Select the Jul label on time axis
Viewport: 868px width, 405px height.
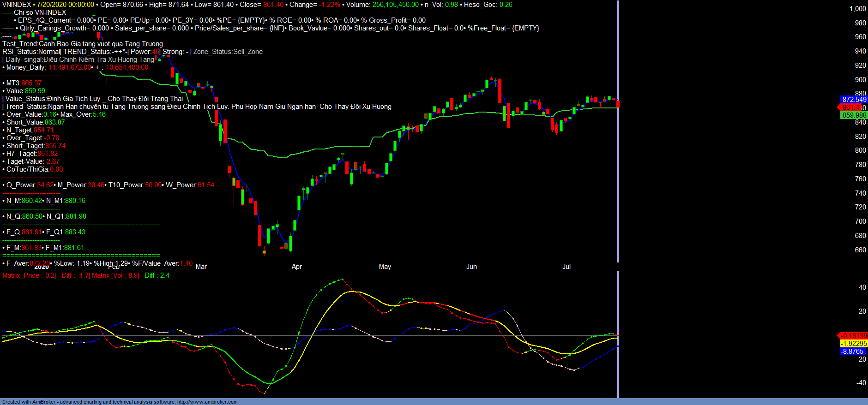(566, 267)
